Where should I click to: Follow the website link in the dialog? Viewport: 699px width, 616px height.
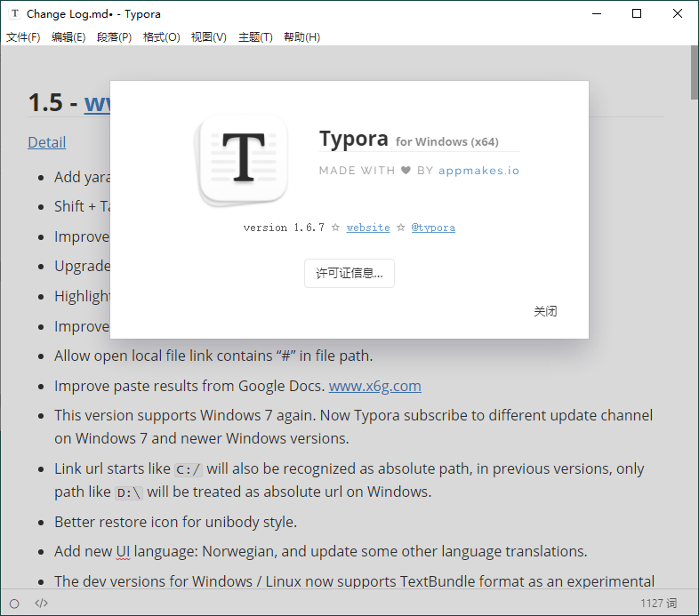tap(368, 228)
